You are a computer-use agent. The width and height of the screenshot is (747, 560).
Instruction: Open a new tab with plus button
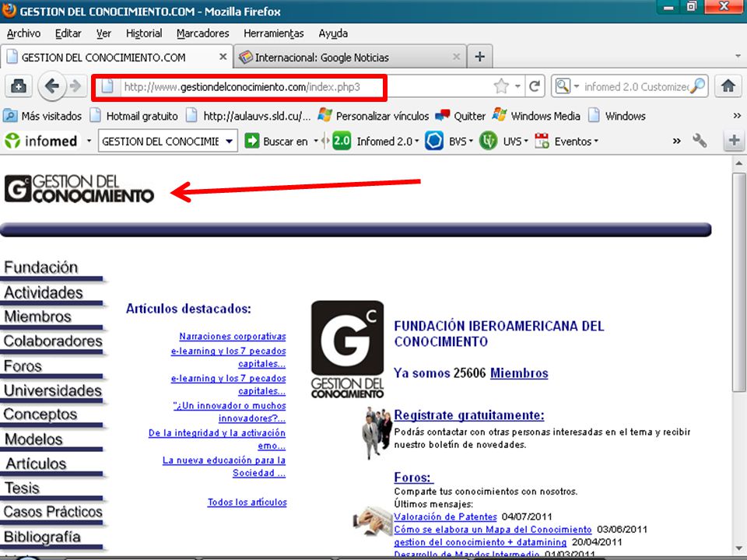(x=480, y=57)
